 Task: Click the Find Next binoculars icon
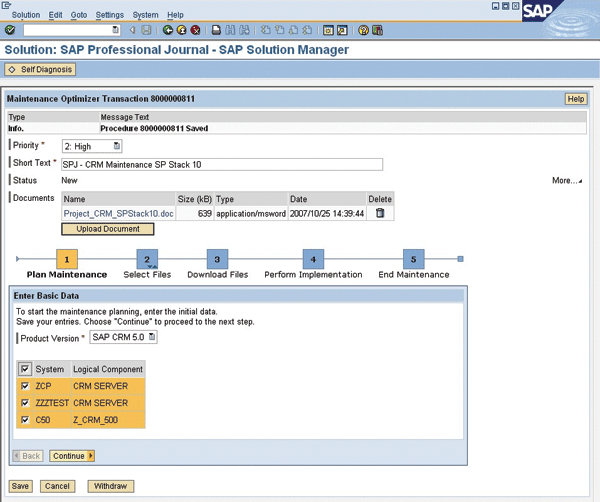click(244, 30)
